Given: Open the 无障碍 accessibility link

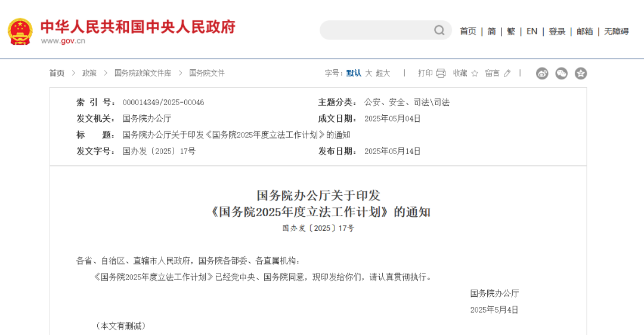Looking at the screenshot, I should point(617,31).
